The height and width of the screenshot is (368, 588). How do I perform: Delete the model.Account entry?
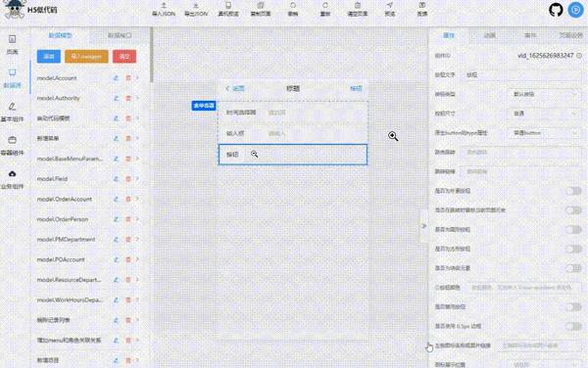(128, 78)
